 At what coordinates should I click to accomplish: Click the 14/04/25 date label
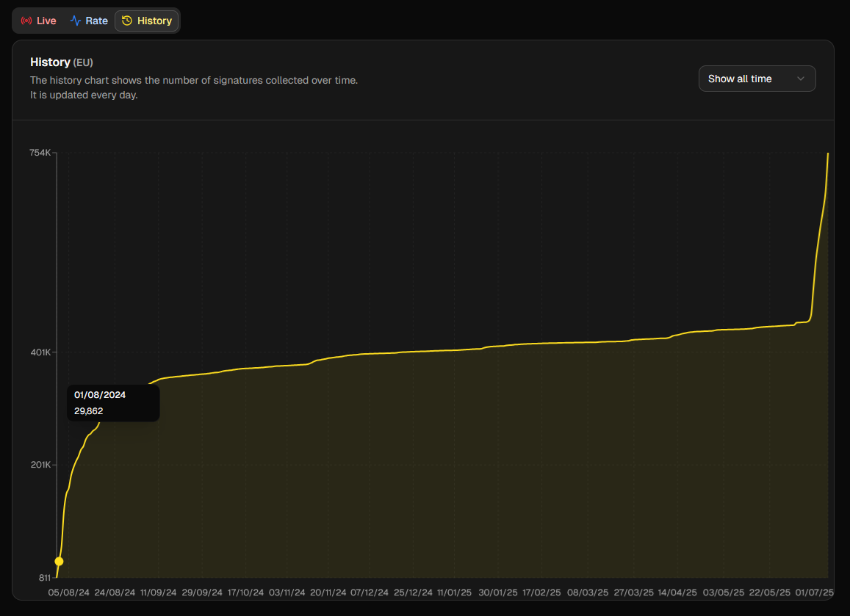(x=677, y=593)
